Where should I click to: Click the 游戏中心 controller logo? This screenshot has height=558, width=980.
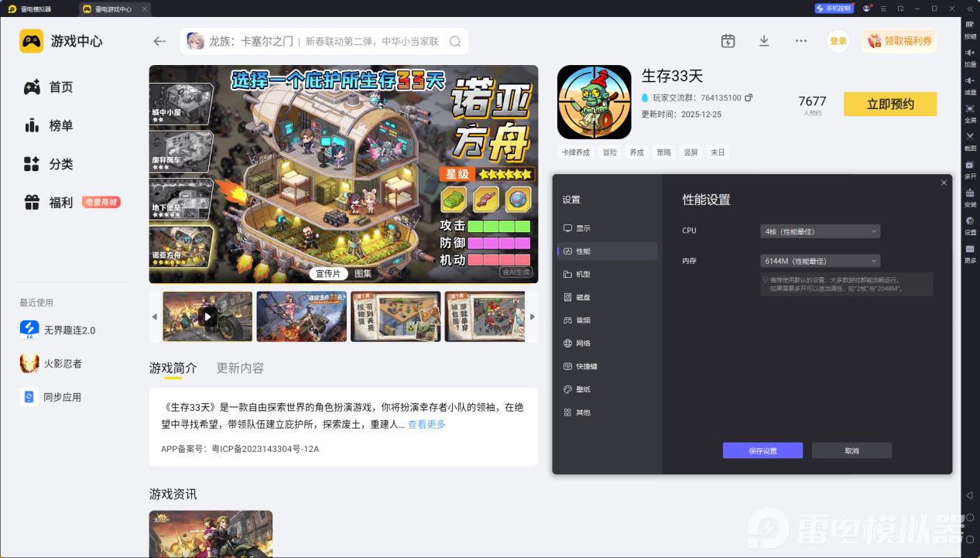[x=31, y=41]
